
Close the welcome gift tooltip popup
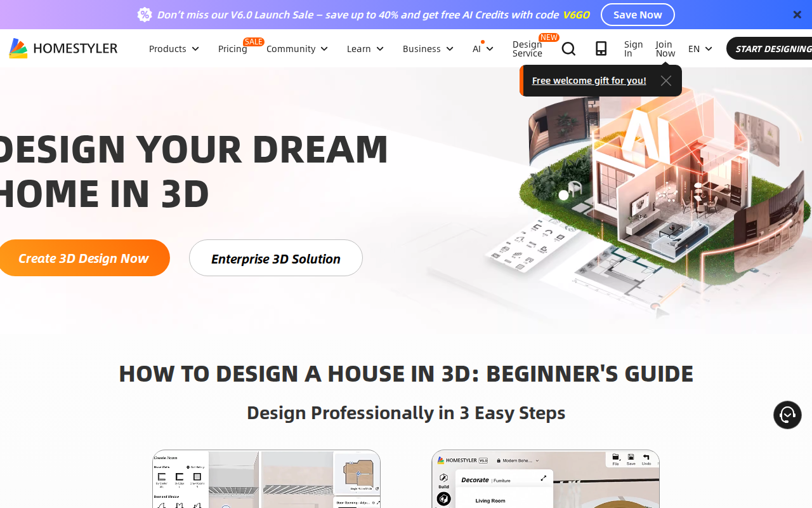(665, 81)
